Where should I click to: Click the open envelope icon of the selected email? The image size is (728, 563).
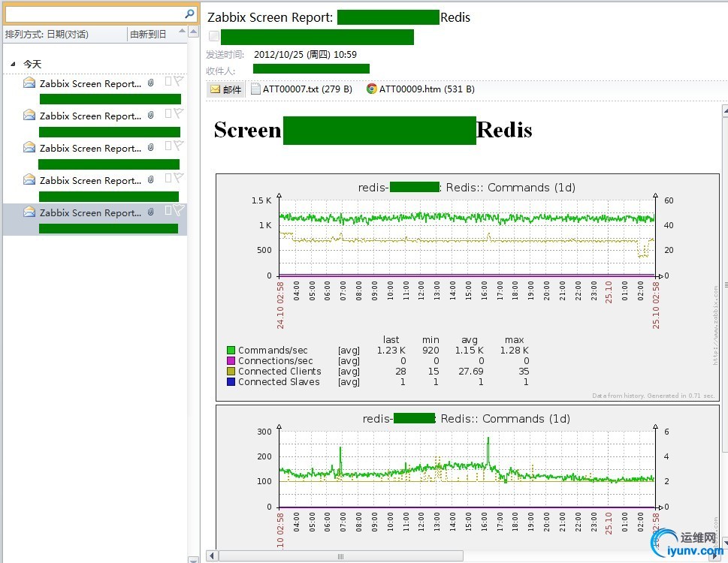30,212
